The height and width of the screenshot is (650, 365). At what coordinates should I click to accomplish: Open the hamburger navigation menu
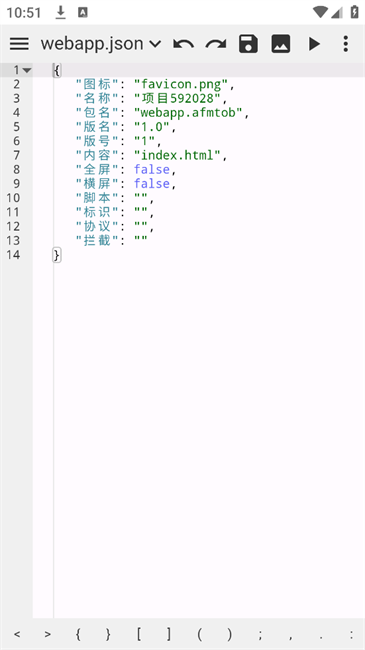click(x=19, y=44)
